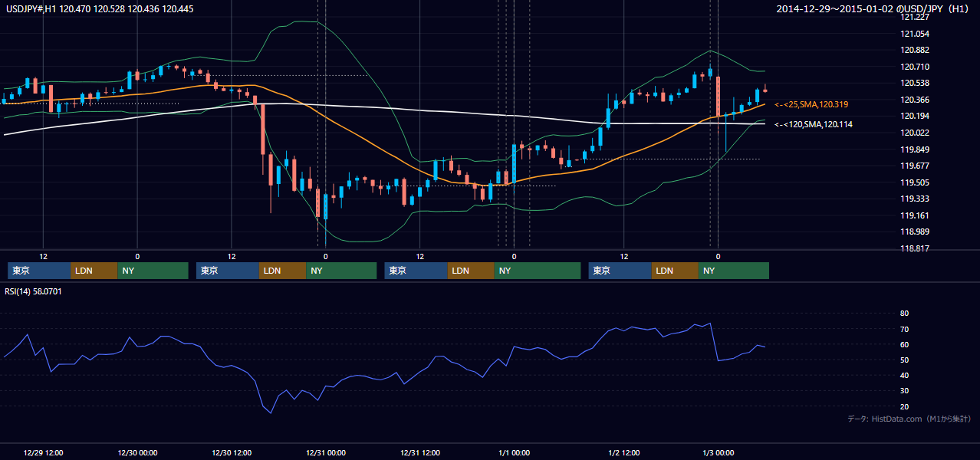The height and width of the screenshot is (460, 980).
Task: Click the 12/30 00:00 date label
Action: [137, 452]
